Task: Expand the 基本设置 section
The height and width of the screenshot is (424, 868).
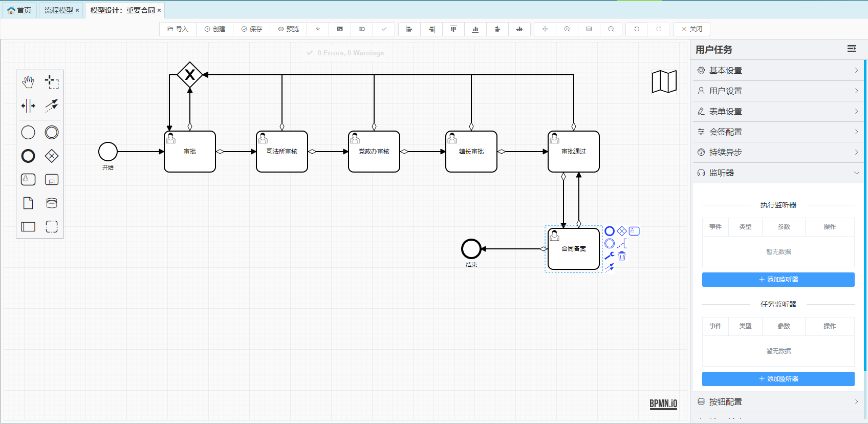Action: [x=778, y=71]
